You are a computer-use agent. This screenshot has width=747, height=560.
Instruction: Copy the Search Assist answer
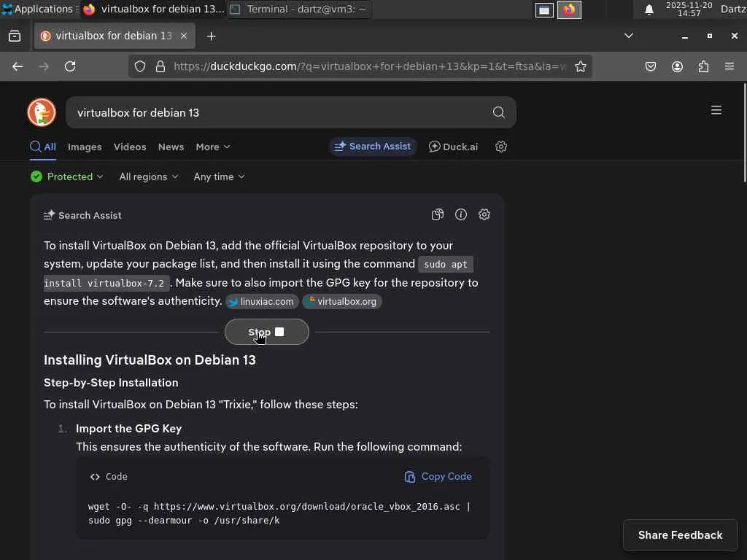(438, 215)
